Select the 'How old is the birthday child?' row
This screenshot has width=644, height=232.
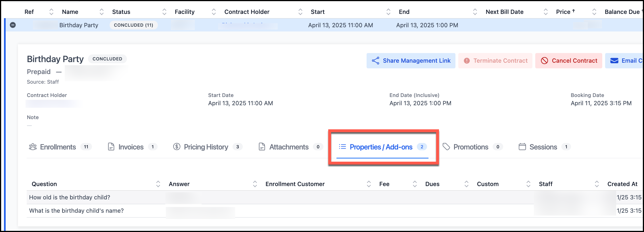(70, 197)
